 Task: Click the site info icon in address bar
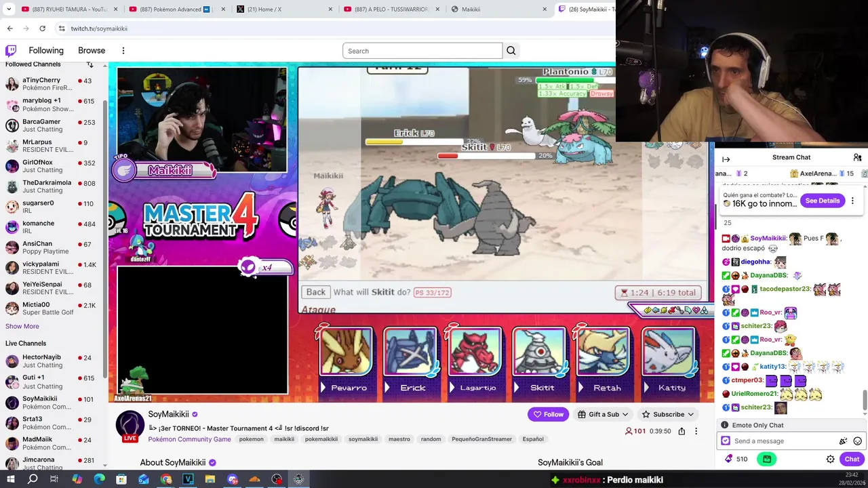62,28
